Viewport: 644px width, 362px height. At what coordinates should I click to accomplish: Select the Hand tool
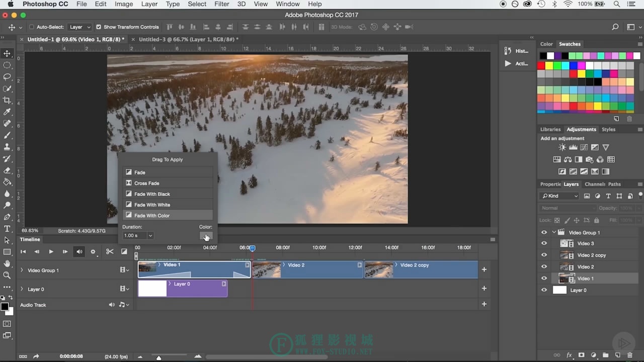point(7,263)
